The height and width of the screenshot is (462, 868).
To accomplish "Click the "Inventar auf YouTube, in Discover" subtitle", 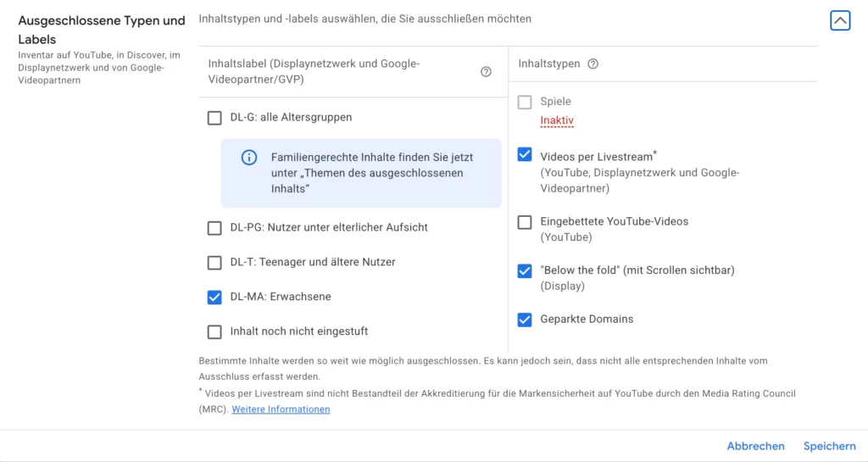I will [99, 68].
